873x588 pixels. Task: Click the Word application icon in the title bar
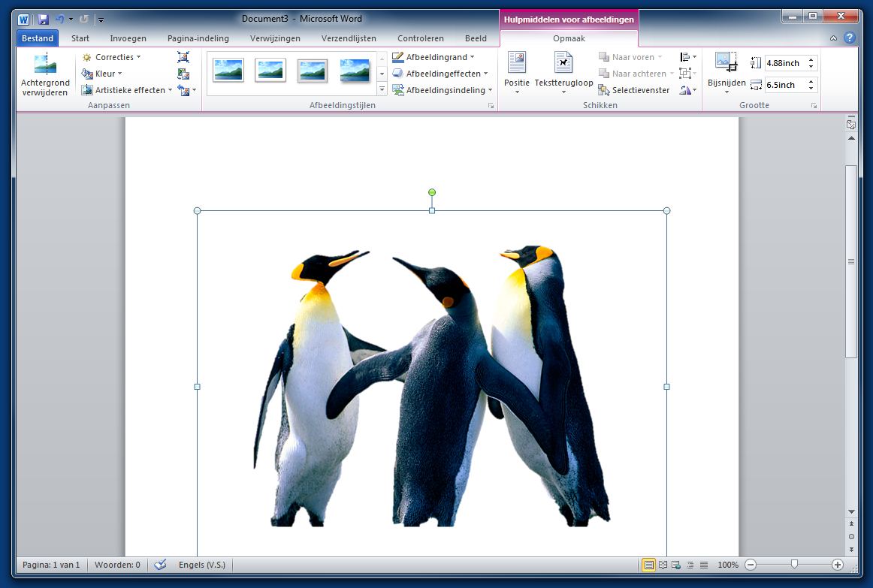[x=23, y=20]
